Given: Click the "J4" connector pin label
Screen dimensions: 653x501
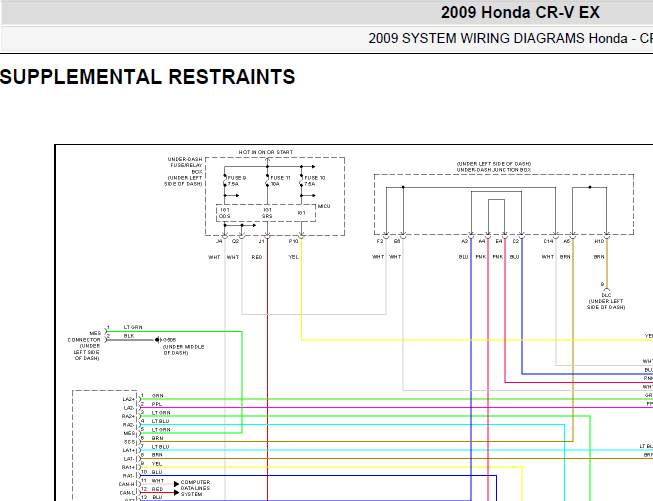Looking at the screenshot, I should 219,242.
